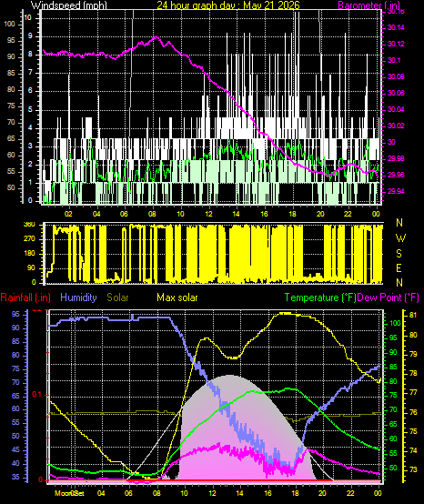Click the barometer peak near 08 hours
424x504 pixels.
[x=156, y=37]
